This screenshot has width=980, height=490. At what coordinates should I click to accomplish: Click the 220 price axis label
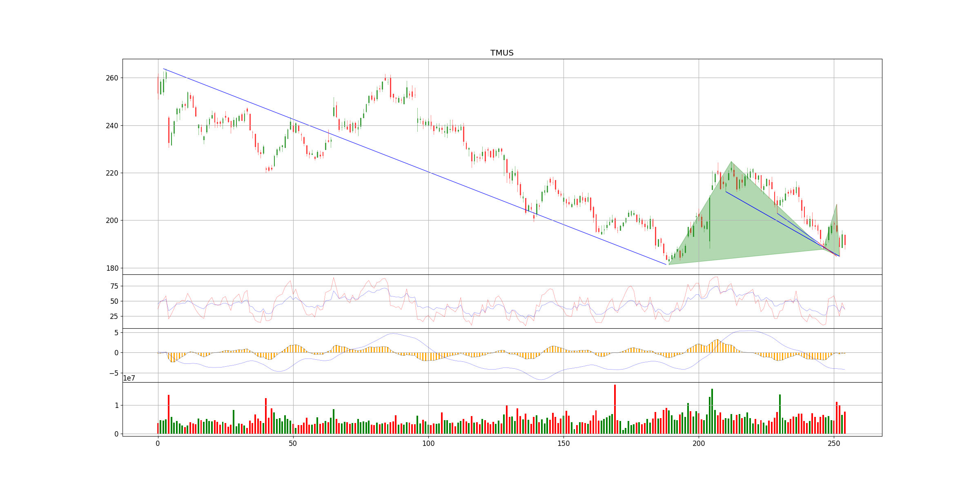pyautogui.click(x=111, y=173)
